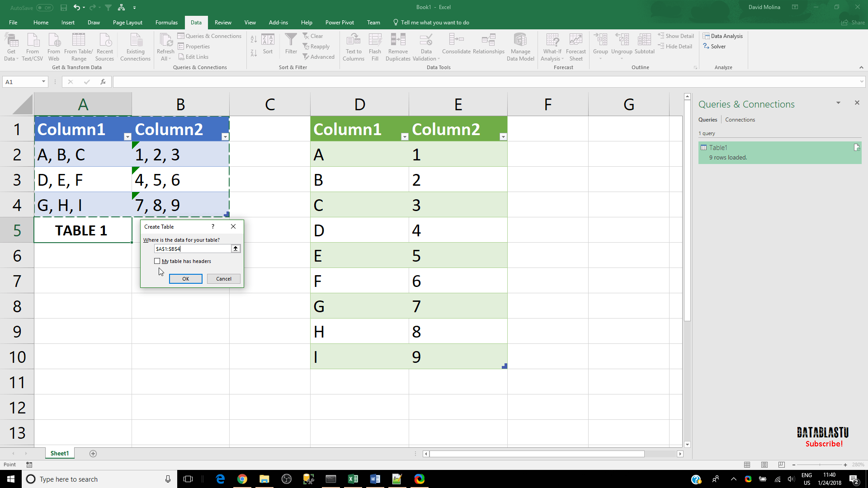Click zoom slider handle
The height and width of the screenshot is (488, 868).
820,465
